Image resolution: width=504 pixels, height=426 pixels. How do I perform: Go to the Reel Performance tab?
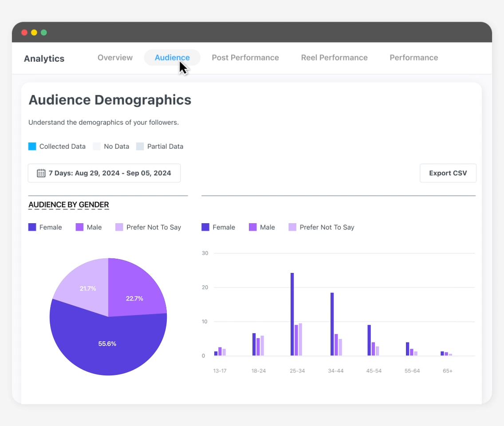[x=334, y=58]
